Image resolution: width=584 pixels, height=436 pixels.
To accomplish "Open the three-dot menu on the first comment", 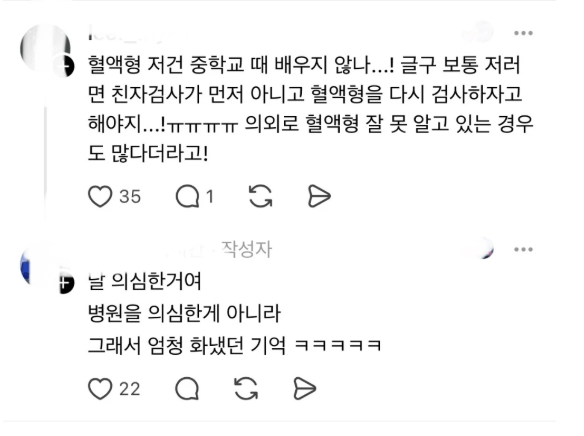I will click(523, 33).
